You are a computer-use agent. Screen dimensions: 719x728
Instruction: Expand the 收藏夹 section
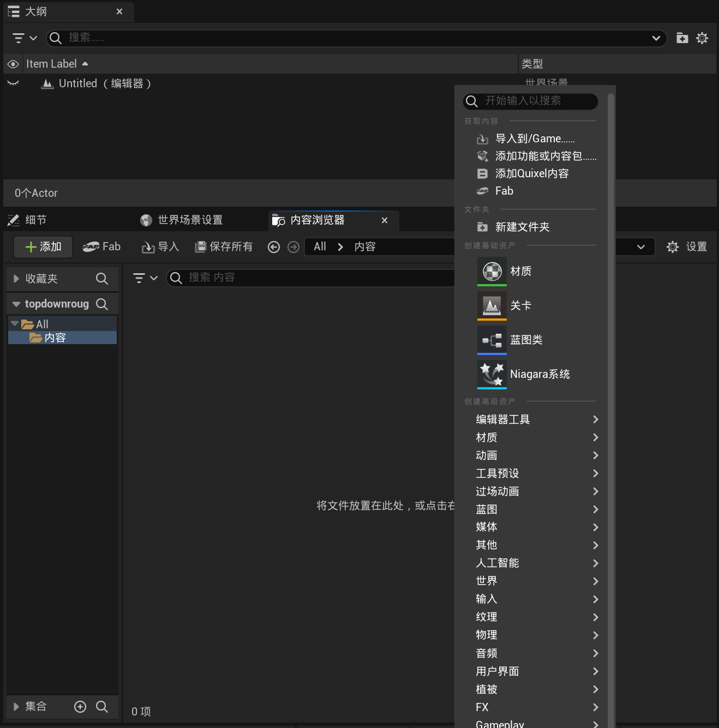click(x=16, y=279)
